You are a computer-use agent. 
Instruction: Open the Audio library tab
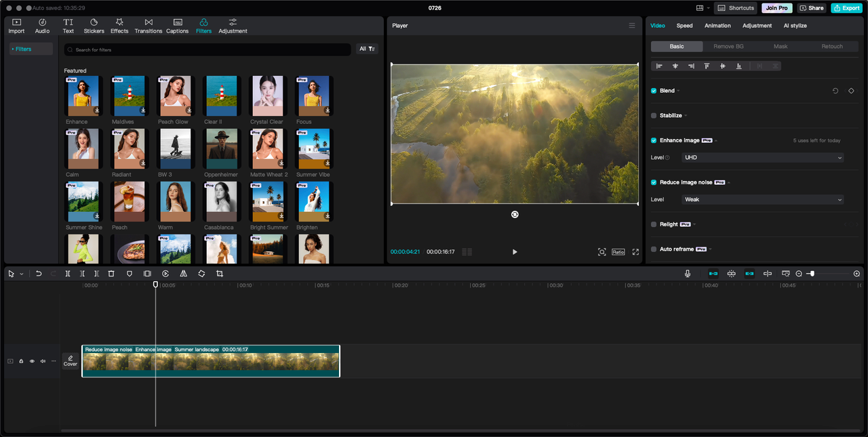[x=42, y=26]
